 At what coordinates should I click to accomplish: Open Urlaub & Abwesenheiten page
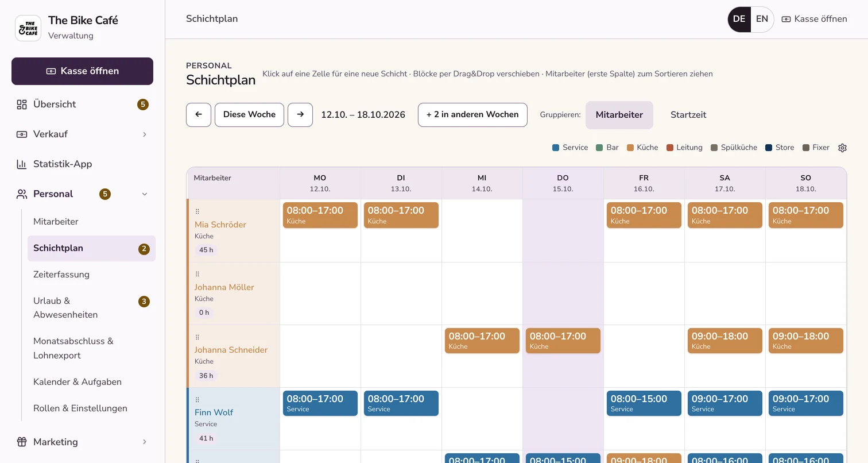tap(91, 308)
